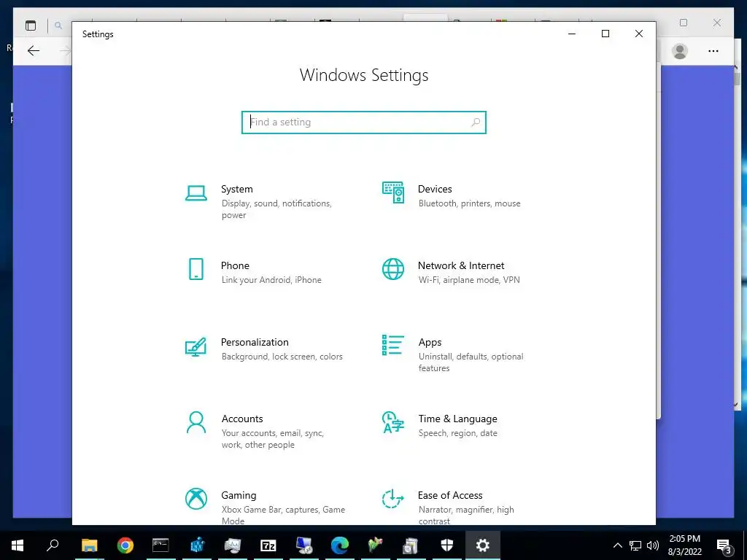Viewport: 747px width, 560px height.
Task: Open Devices settings keyboard and speaker icon
Action: pyautogui.click(x=393, y=192)
